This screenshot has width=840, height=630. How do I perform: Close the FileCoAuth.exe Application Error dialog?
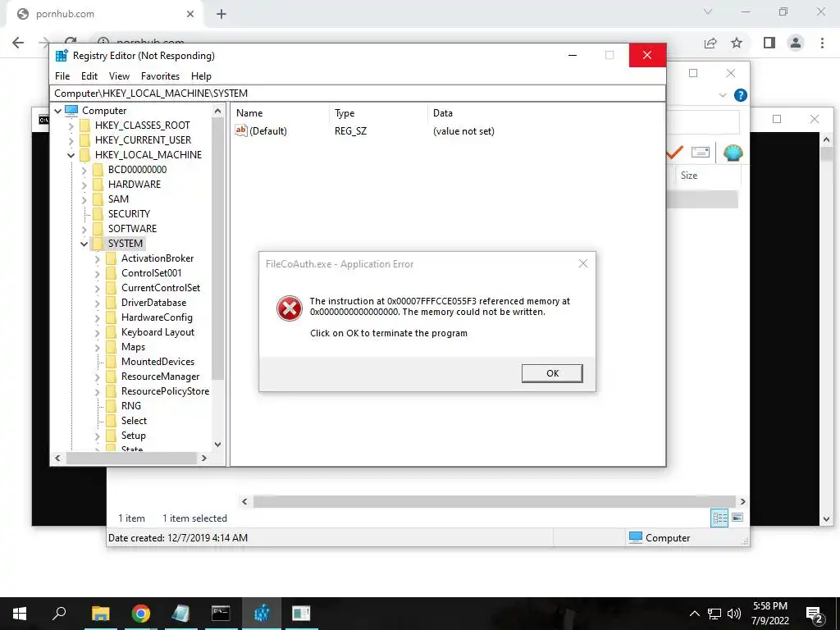click(x=583, y=263)
